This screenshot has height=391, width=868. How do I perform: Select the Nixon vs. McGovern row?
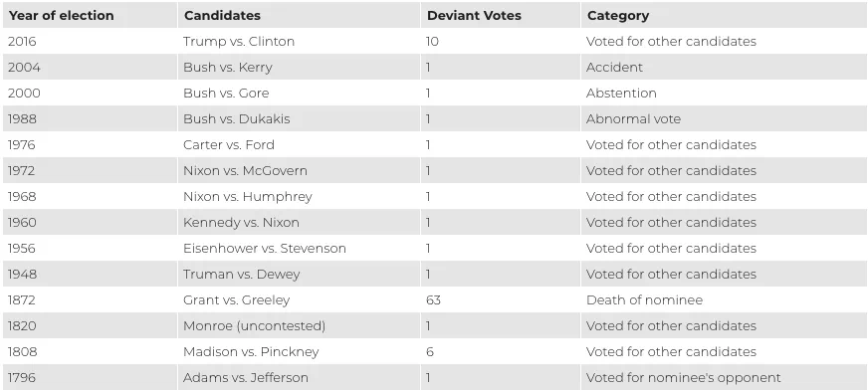(x=435, y=171)
